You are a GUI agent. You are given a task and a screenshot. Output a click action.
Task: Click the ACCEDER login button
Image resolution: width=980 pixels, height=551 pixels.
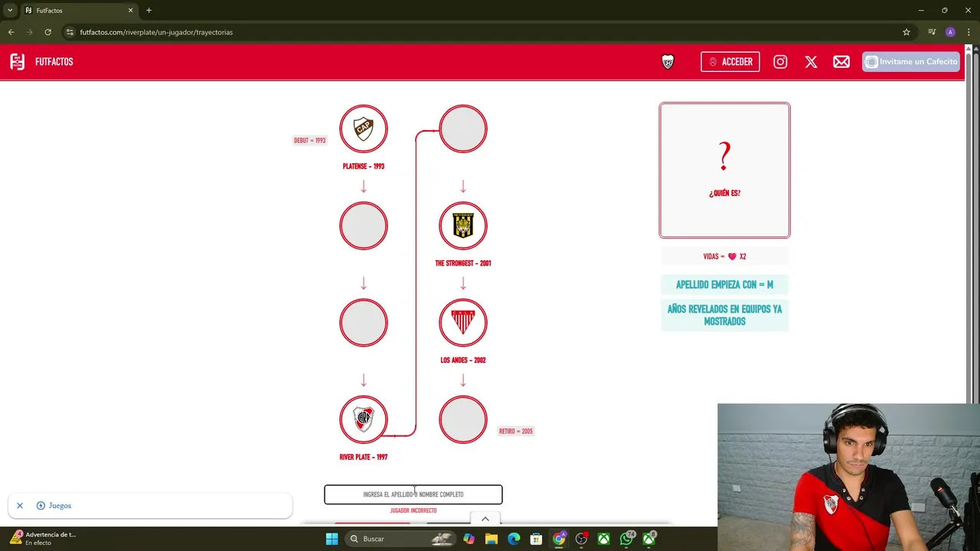click(x=730, y=62)
